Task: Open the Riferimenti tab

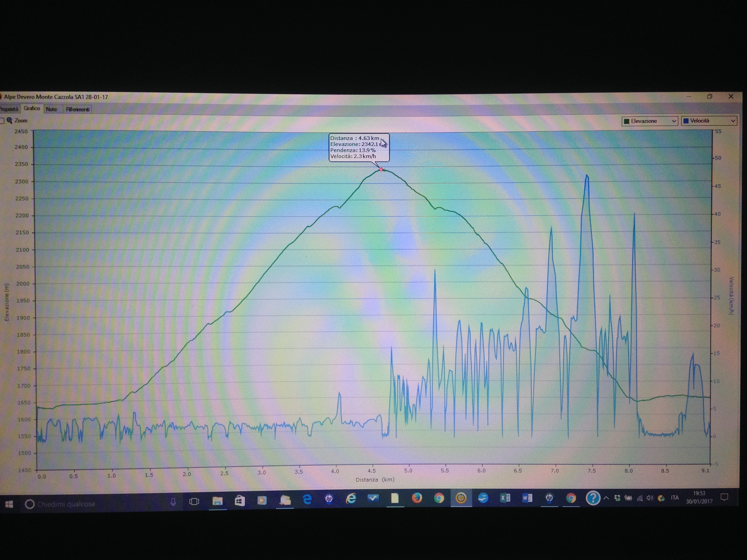Action: (78, 109)
